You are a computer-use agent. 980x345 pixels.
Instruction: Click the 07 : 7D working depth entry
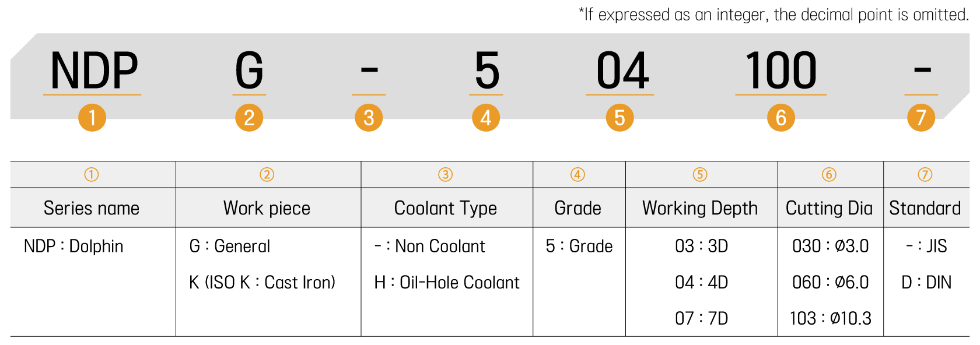701,319
